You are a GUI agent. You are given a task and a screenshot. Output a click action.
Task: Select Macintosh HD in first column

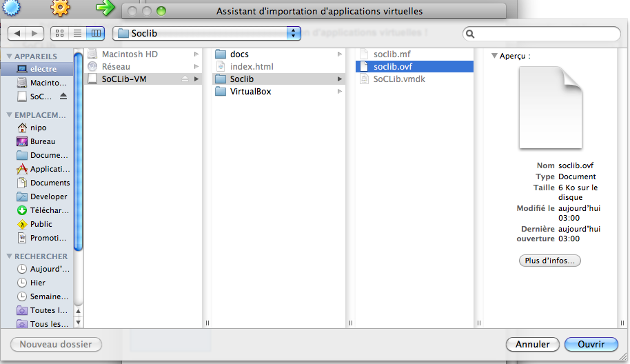[143, 54]
